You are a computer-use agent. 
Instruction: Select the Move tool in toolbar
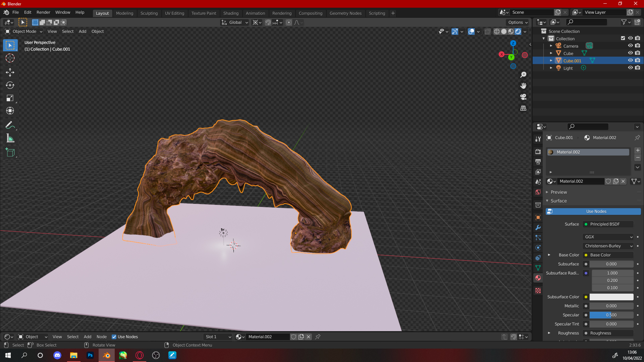10,72
